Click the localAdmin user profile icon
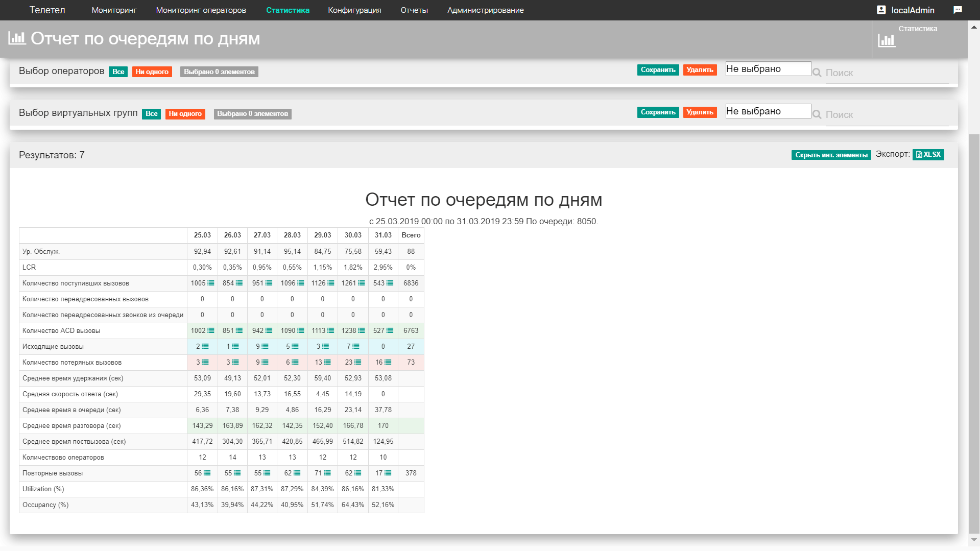980x551 pixels. pyautogui.click(x=881, y=10)
